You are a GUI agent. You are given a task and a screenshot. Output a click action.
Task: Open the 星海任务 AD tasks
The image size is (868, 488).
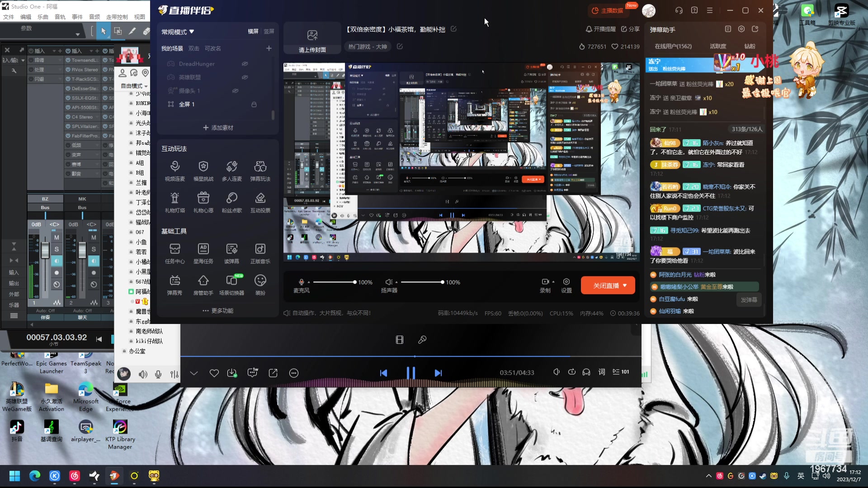point(203,253)
